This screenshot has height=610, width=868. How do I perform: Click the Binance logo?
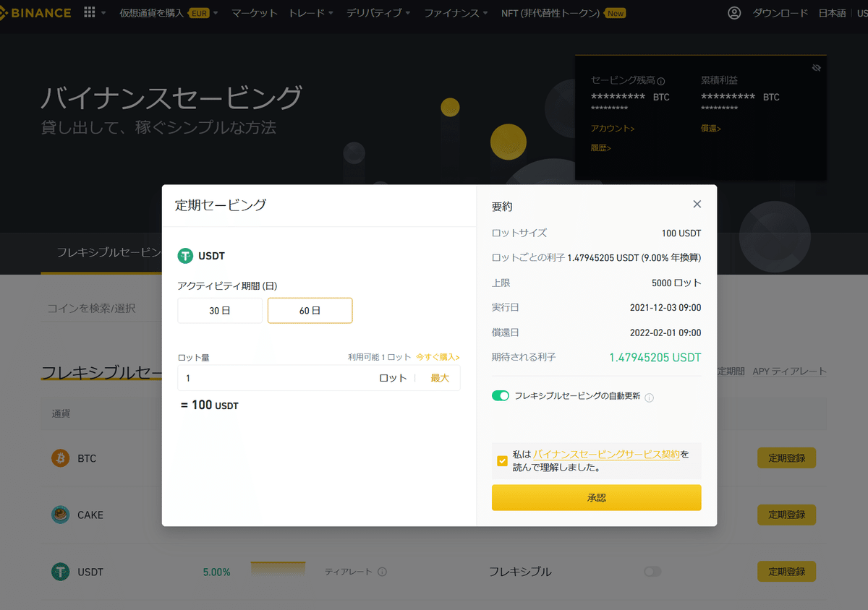coord(35,12)
